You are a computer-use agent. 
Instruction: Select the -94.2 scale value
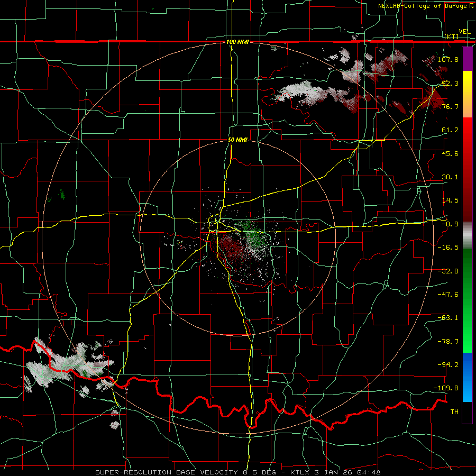coord(448,365)
